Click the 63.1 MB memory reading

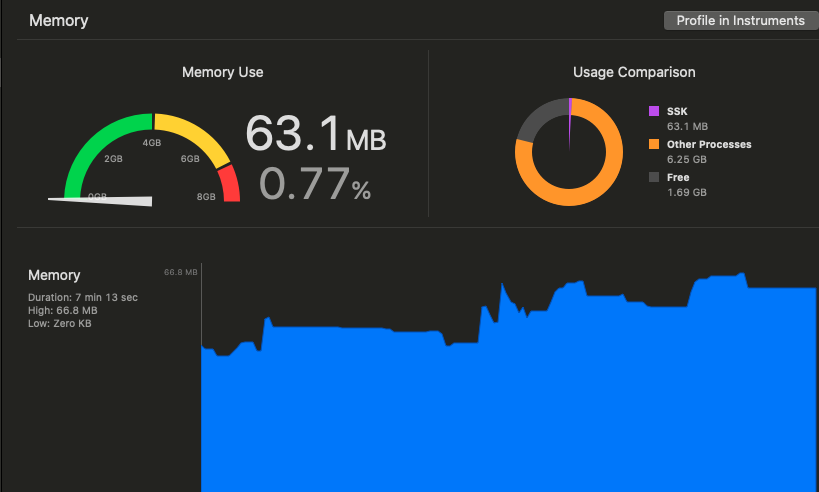(315, 134)
